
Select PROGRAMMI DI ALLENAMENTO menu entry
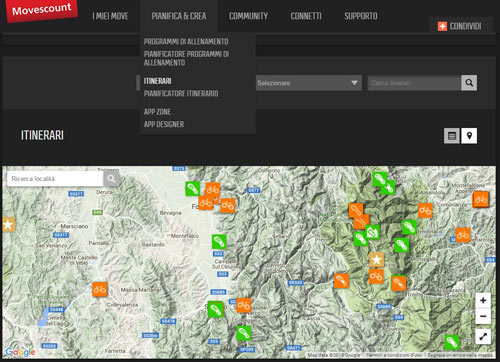pyautogui.click(x=186, y=42)
